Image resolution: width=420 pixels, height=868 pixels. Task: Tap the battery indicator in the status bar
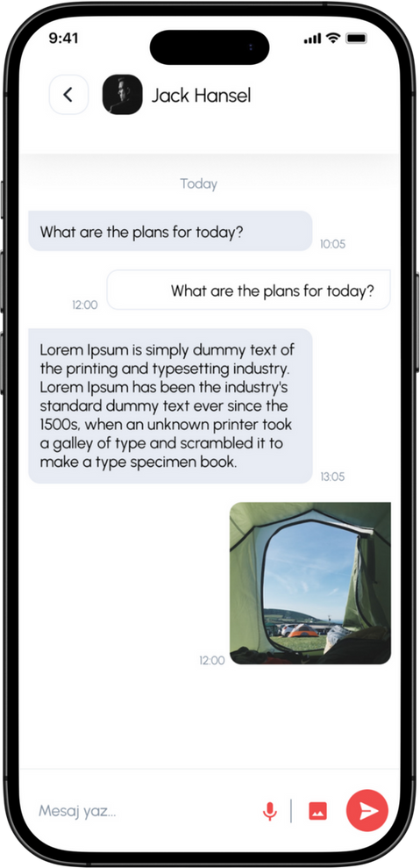(356, 39)
